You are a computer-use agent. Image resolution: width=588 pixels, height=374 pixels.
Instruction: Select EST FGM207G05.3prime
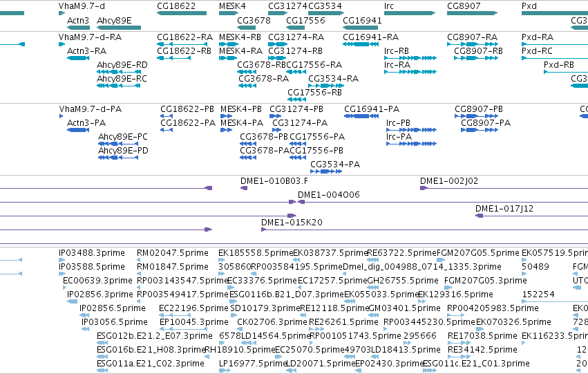[447, 288]
